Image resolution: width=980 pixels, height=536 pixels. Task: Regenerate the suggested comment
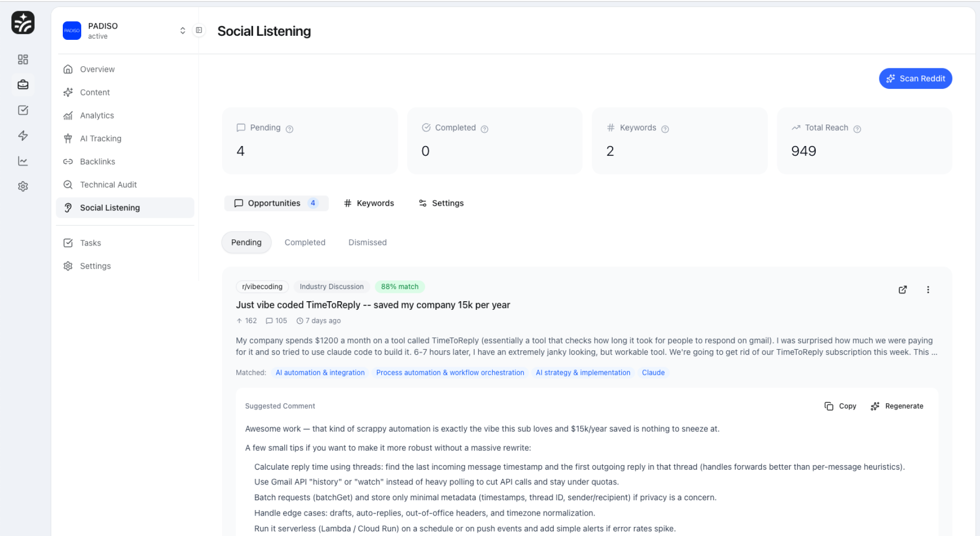coord(897,406)
